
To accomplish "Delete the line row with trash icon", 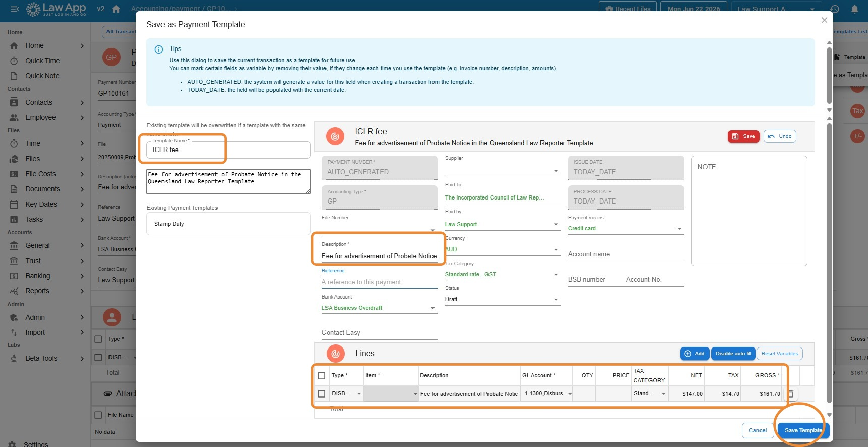I will click(x=791, y=394).
